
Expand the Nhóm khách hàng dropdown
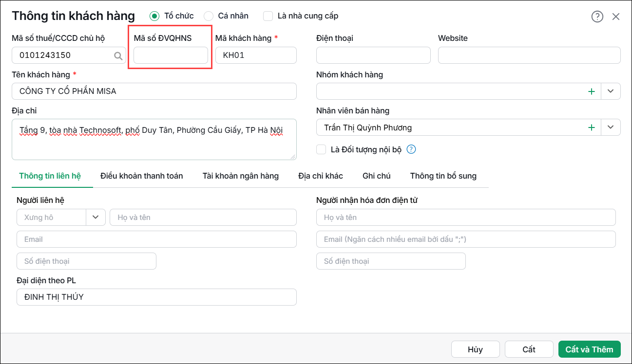pyautogui.click(x=611, y=91)
